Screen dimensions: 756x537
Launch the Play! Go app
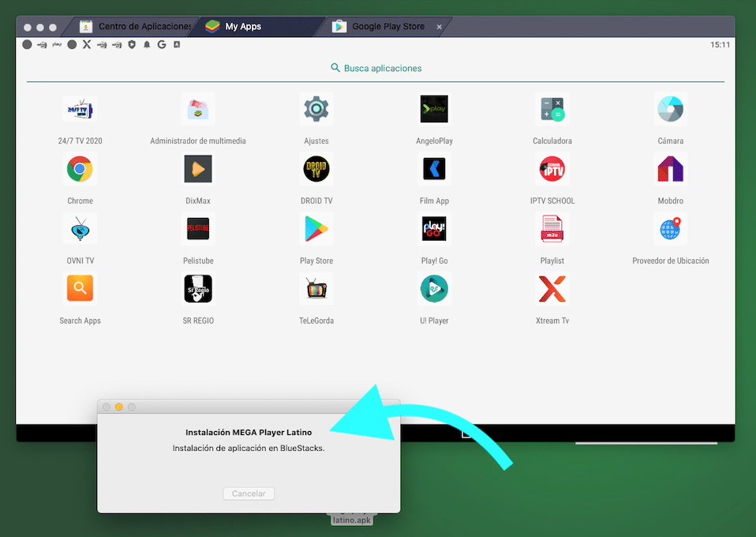pos(433,229)
